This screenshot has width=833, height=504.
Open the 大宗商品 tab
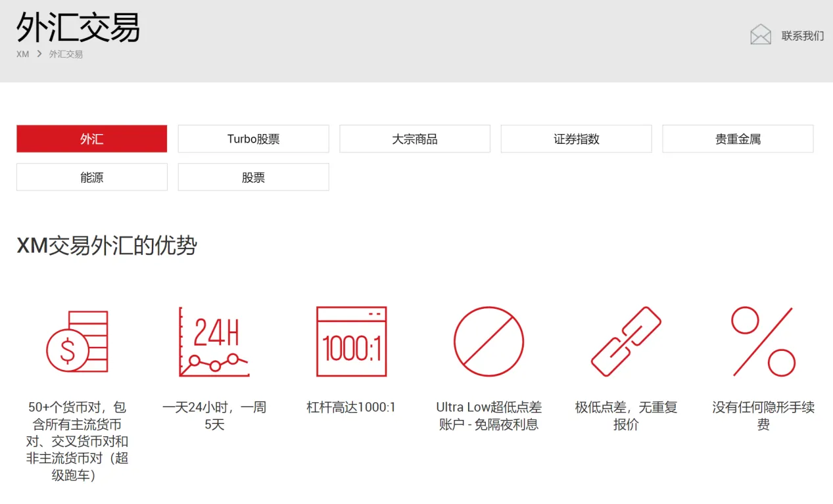click(415, 139)
